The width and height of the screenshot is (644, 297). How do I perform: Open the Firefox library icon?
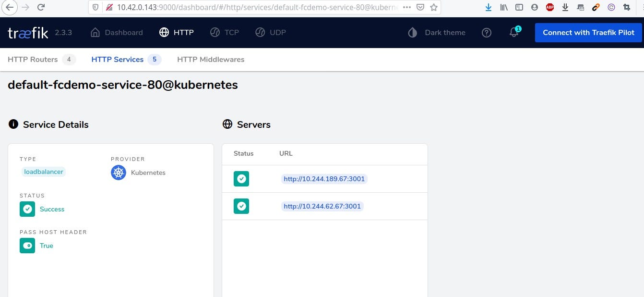(504, 7)
